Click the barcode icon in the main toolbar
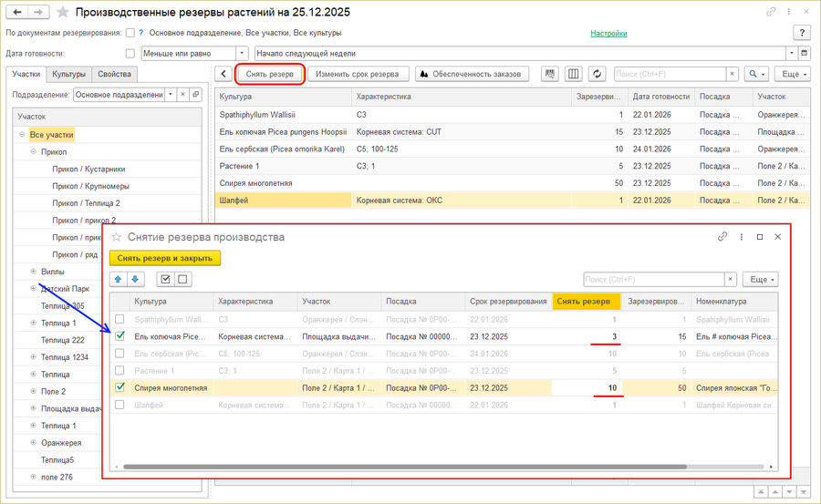 pyautogui.click(x=550, y=74)
